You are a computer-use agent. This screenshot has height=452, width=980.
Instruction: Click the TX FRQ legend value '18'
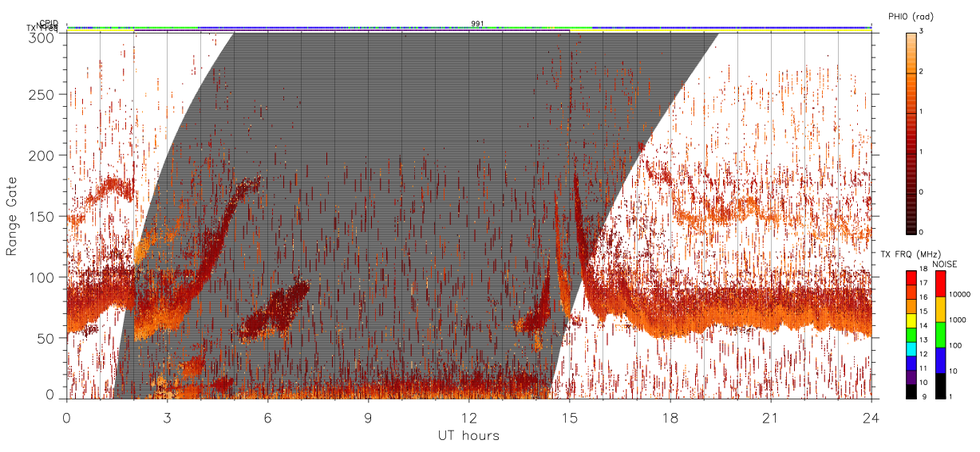click(x=923, y=269)
